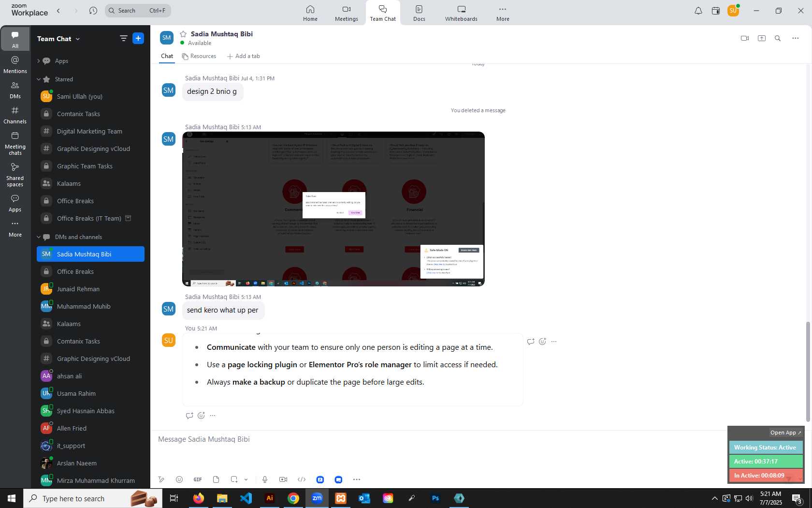Image resolution: width=812 pixels, height=508 pixels.
Task: Click the chat vertical scrollbar
Action: 808,372
